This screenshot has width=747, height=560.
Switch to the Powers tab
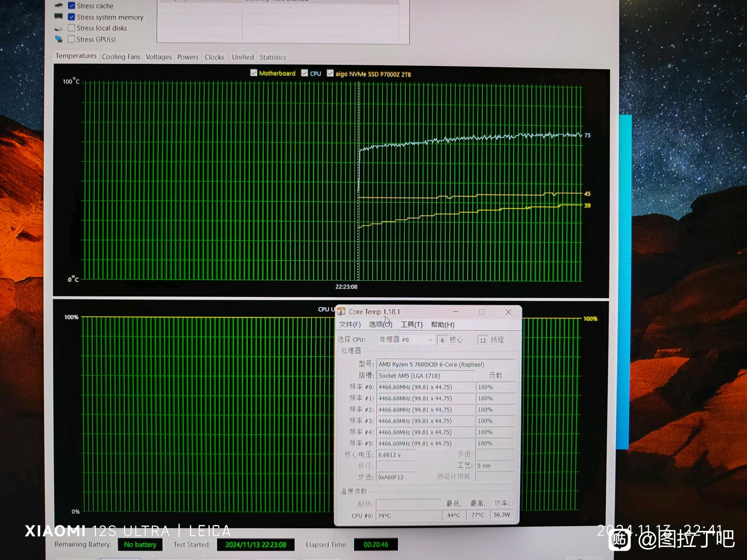coord(187,57)
